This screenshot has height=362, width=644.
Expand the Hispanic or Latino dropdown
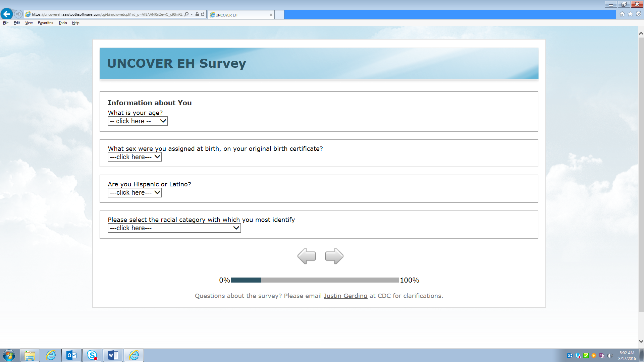tap(135, 193)
